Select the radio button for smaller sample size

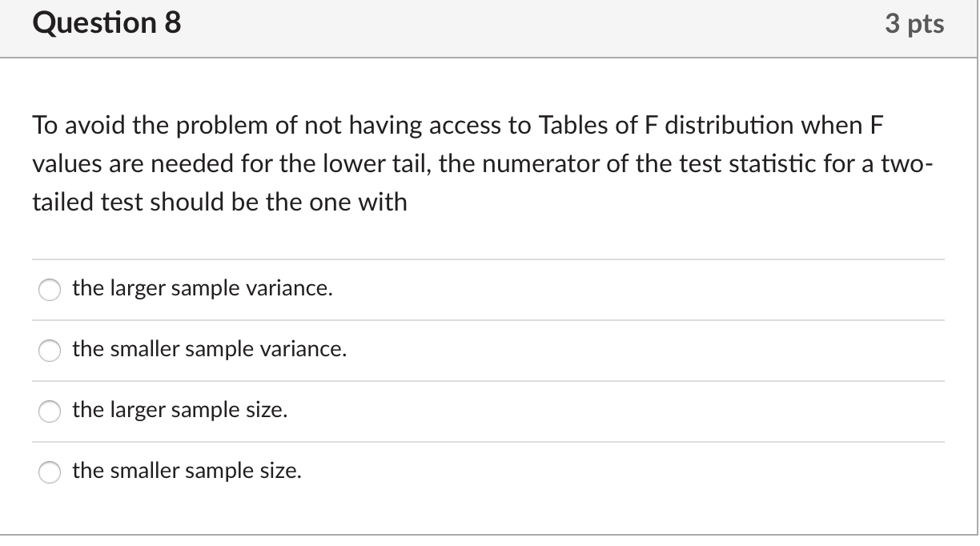pos(50,472)
